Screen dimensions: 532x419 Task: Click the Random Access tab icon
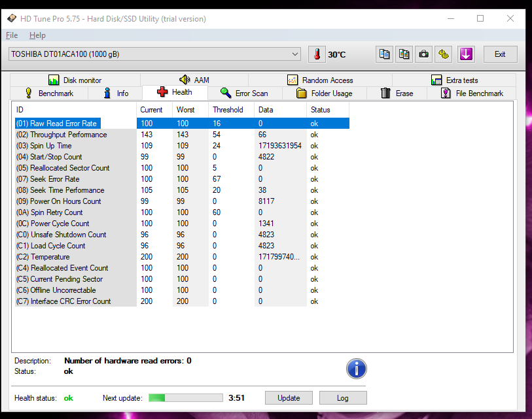coord(293,80)
